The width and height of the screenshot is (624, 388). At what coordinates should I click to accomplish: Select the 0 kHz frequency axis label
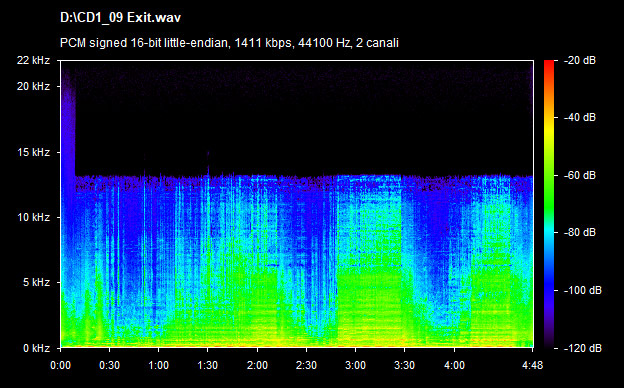click(36, 349)
